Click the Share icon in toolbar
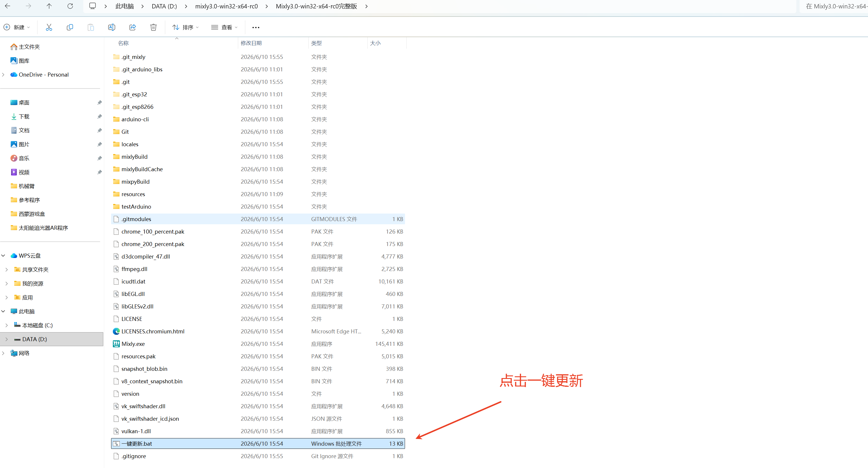Screen dimensions: 868x468 pos(132,27)
